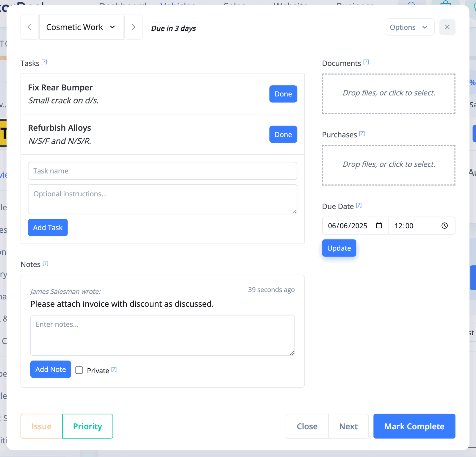Toggle the Priority flag

pyautogui.click(x=88, y=426)
